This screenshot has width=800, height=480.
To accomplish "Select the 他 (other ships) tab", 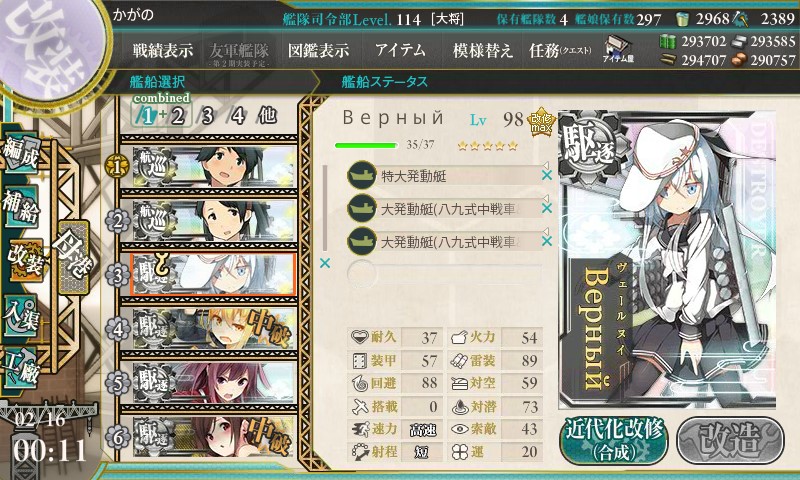I will coord(267,115).
